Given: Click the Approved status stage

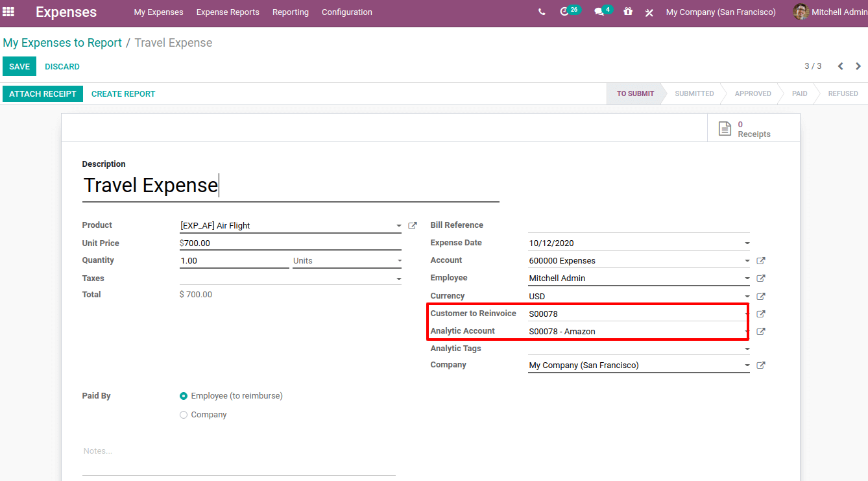Looking at the screenshot, I should pos(753,93).
